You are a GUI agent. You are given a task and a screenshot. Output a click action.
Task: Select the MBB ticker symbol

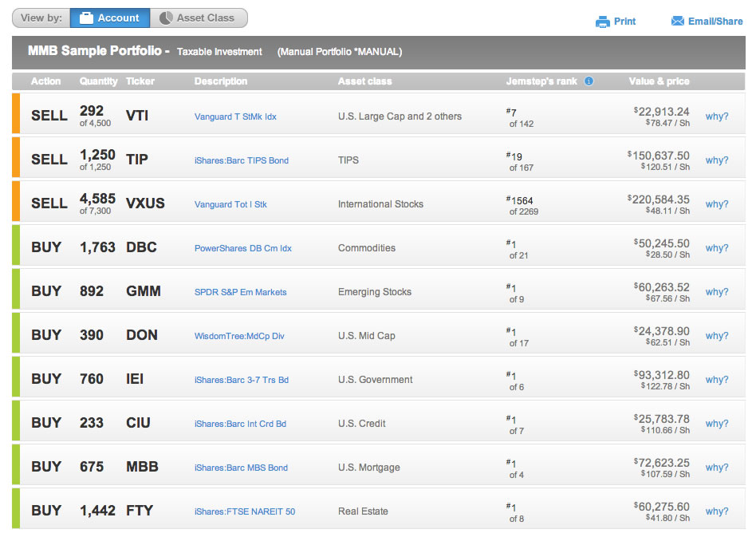tap(142, 467)
